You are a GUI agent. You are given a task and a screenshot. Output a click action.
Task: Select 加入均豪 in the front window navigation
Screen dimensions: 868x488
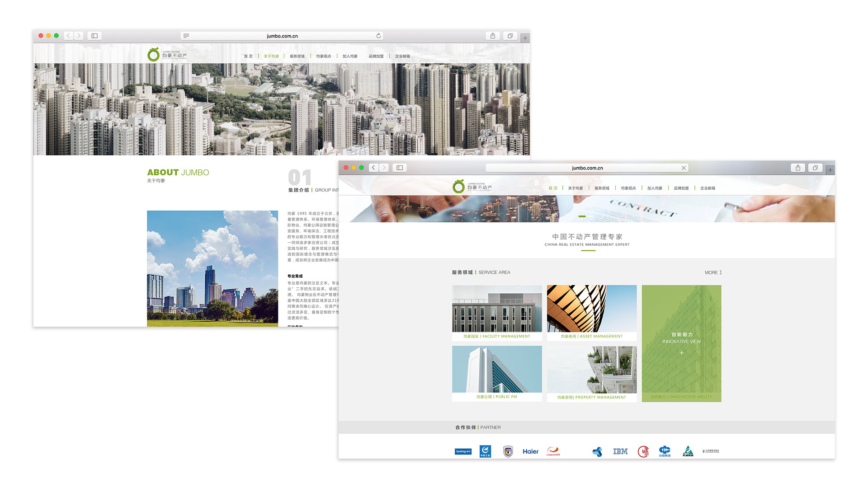click(655, 188)
